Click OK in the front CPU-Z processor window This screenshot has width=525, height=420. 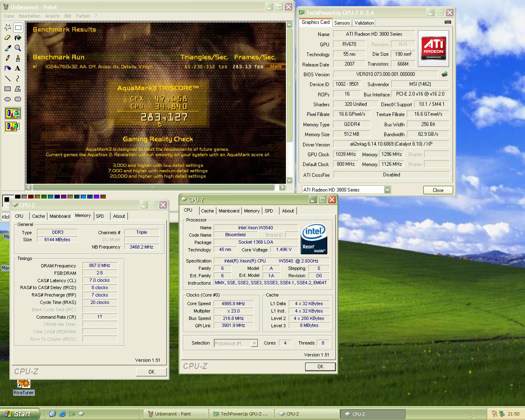click(x=320, y=367)
